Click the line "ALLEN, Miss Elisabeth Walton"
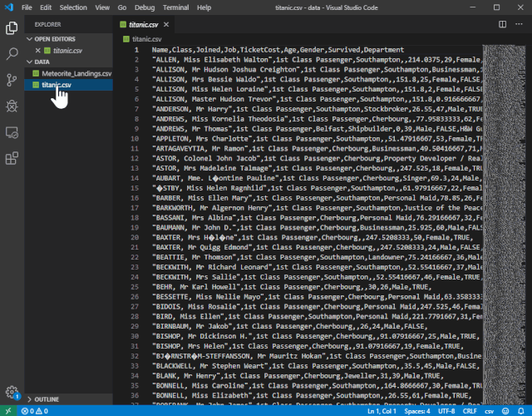The image size is (532, 416). 317,60
